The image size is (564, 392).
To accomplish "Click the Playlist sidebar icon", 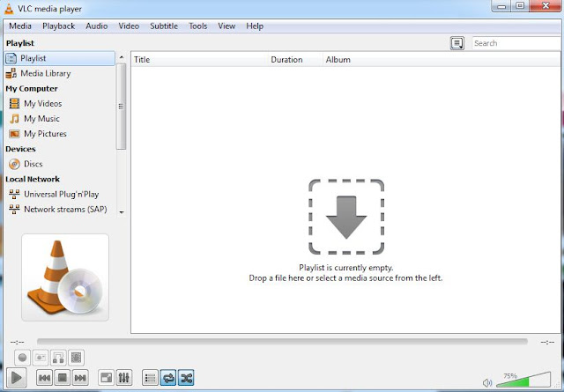I will [x=11, y=58].
